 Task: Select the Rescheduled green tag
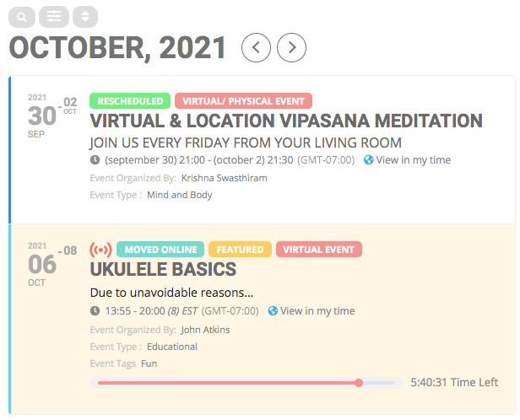click(x=130, y=101)
